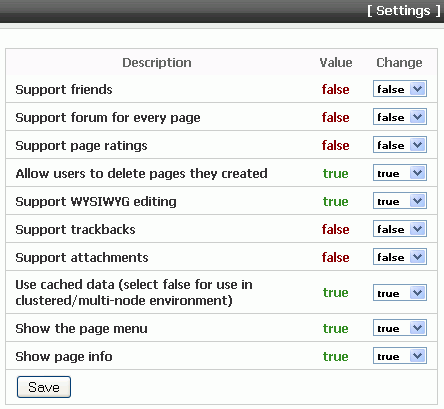Click the green true value for Show page info
The width and height of the screenshot is (444, 409).
(x=335, y=356)
